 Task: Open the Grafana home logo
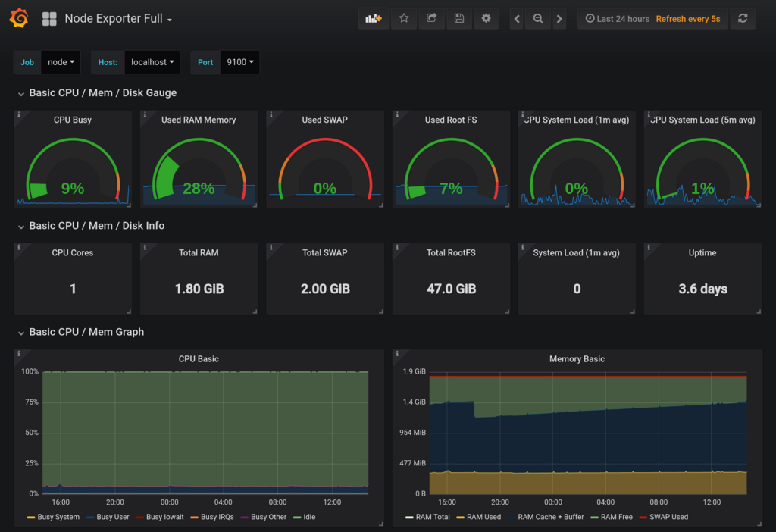pos(19,18)
